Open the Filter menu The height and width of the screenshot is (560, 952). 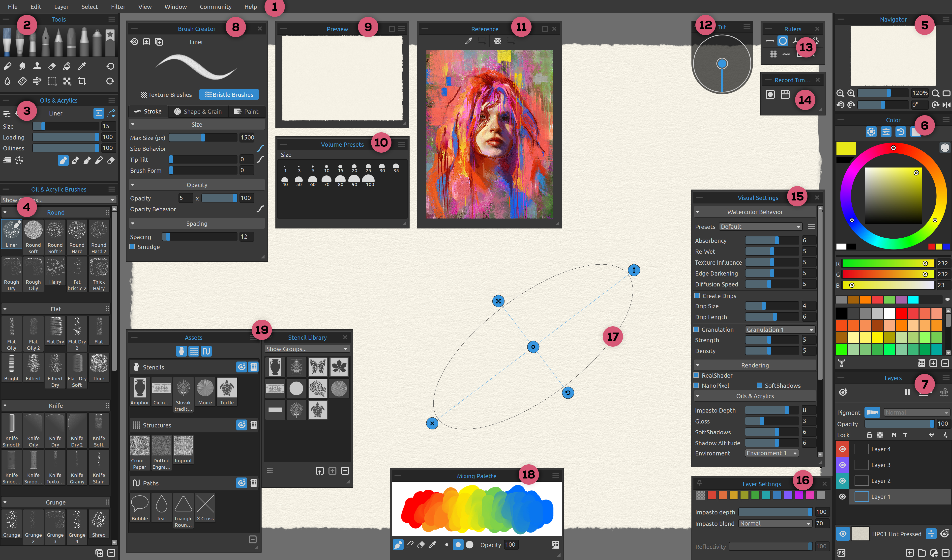[118, 7]
